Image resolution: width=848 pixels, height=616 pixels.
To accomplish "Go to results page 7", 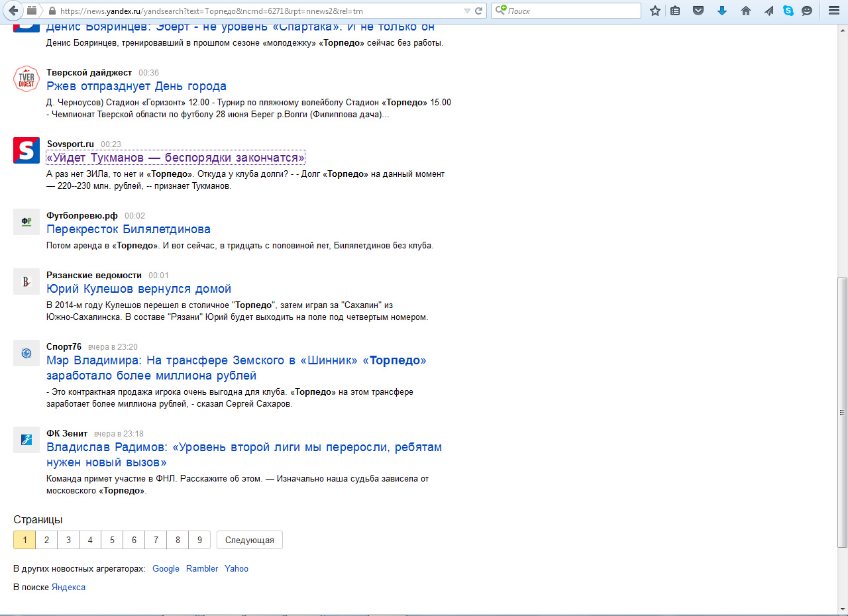I will pyautogui.click(x=156, y=540).
